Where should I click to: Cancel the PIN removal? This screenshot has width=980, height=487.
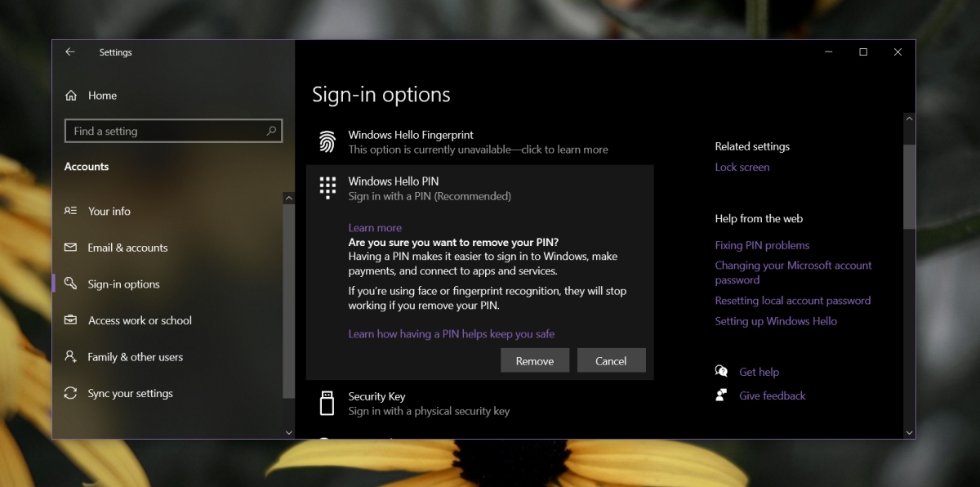[x=611, y=360]
